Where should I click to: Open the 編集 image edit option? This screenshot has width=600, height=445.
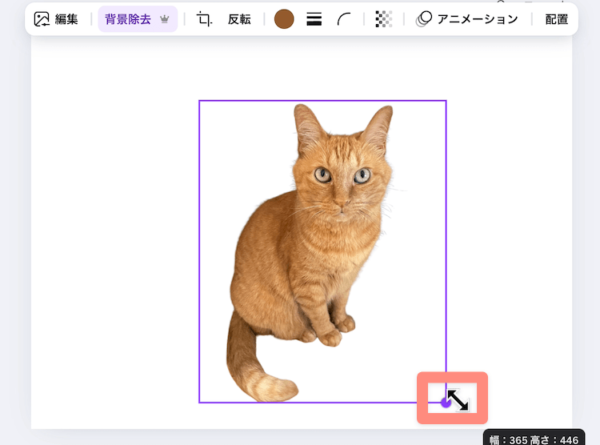tap(56, 19)
